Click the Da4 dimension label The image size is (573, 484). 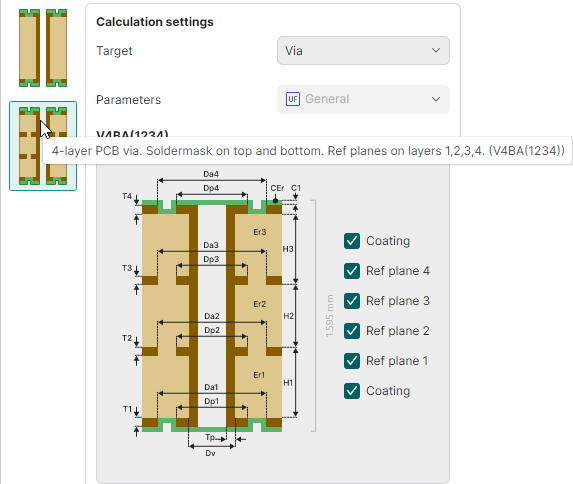211,174
